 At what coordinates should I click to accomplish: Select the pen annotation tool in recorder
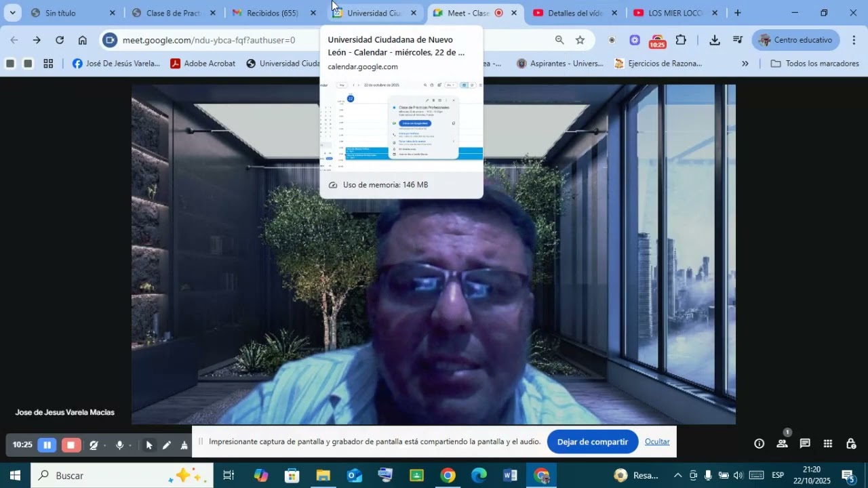point(167,445)
